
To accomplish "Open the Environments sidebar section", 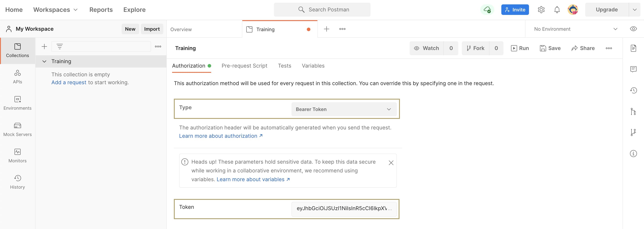I will (18, 103).
